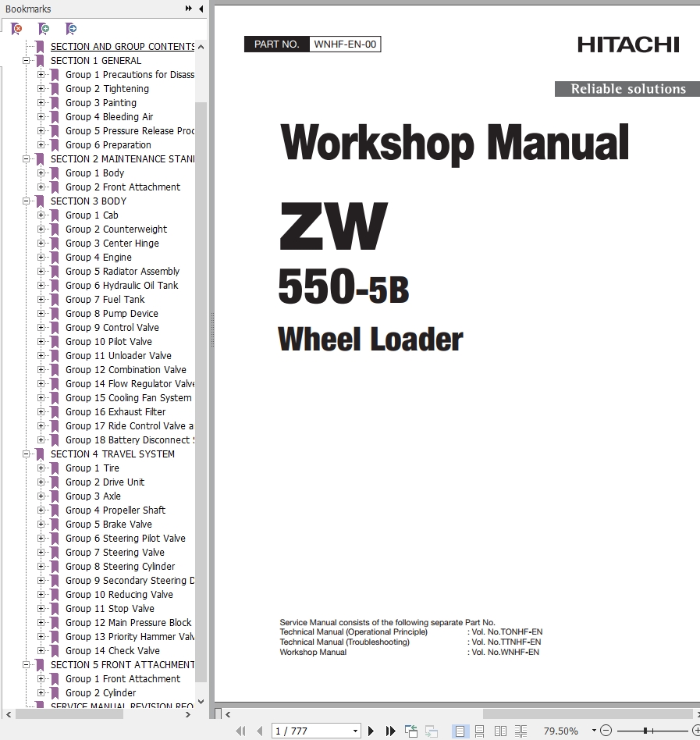This screenshot has height=740, width=700.
Task: Open Group 11 Stop Valve bookmark
Action: (110, 609)
